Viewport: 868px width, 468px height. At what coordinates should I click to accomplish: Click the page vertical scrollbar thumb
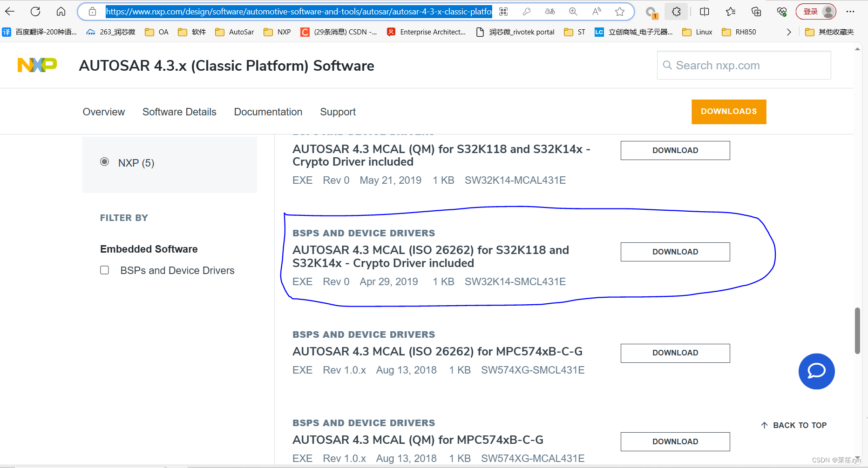(x=857, y=331)
